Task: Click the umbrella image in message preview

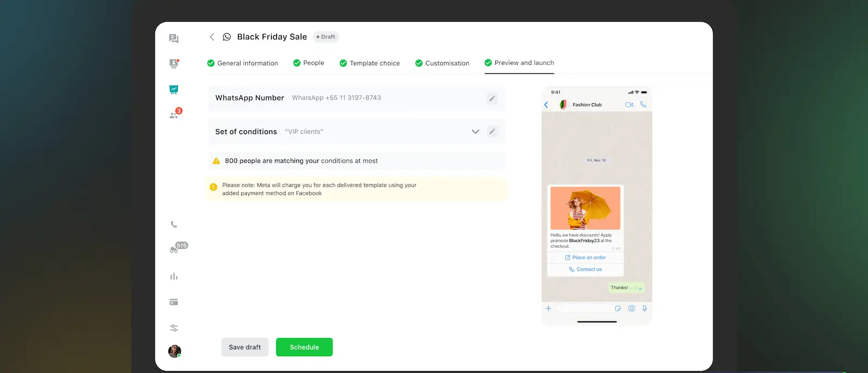Action: [x=585, y=208]
